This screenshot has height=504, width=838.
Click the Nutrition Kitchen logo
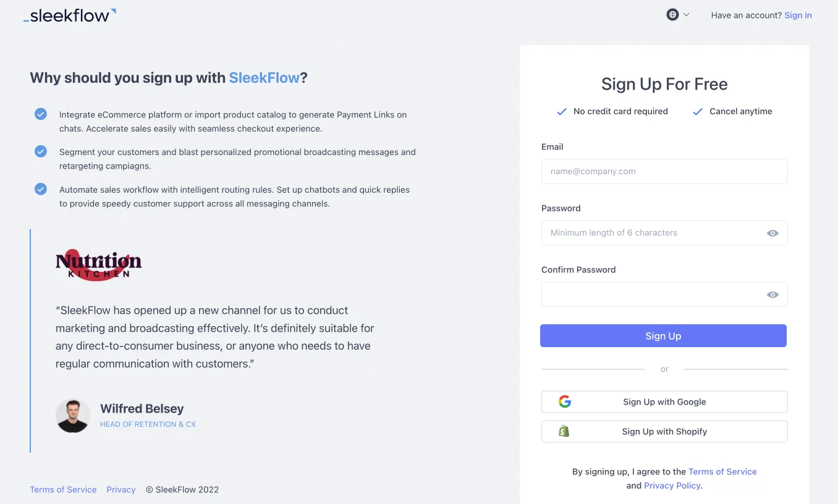click(98, 265)
